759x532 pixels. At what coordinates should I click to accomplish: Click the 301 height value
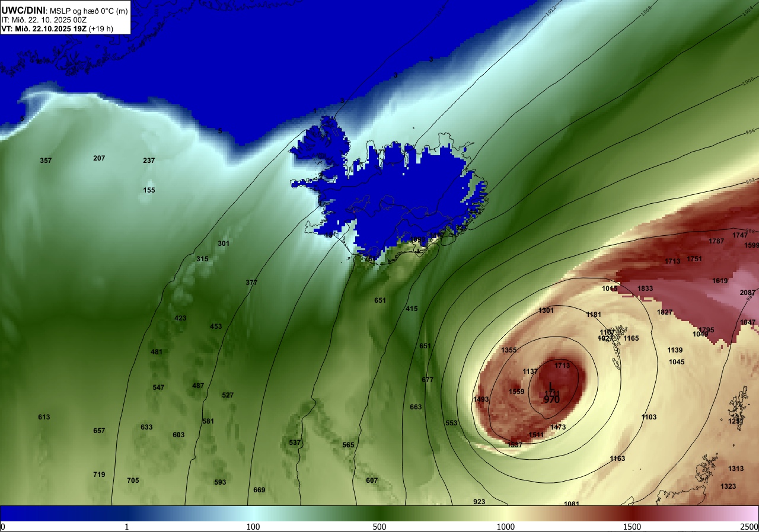click(224, 243)
